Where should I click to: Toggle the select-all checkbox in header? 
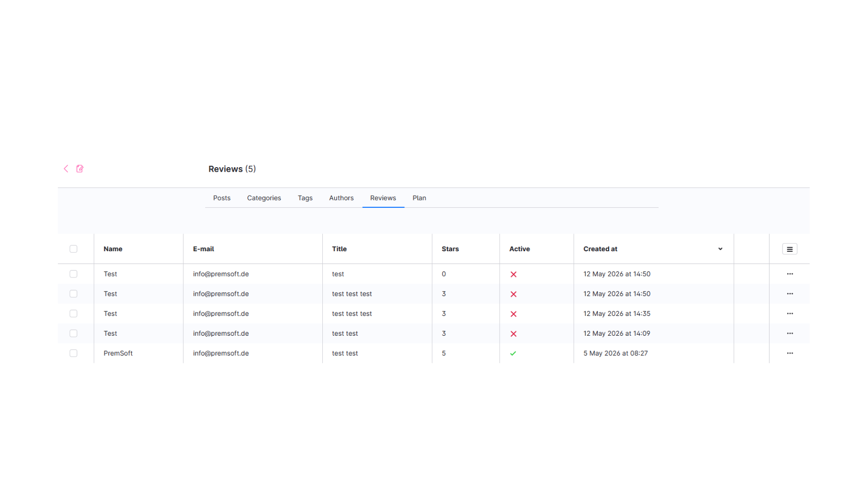(73, 249)
